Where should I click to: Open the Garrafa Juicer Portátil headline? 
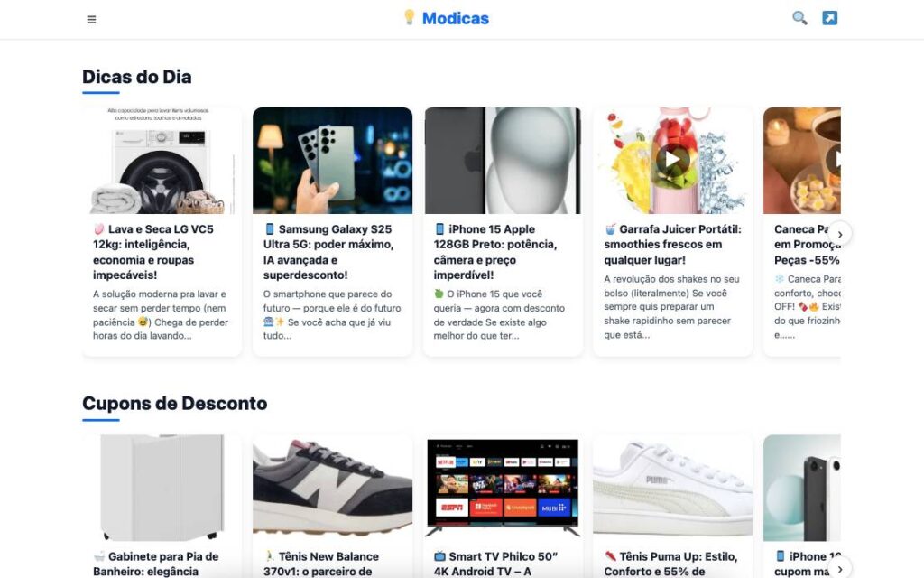tap(672, 244)
